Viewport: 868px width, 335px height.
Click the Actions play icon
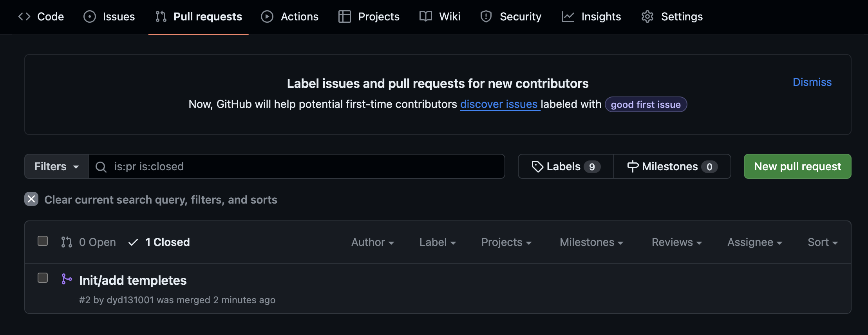click(267, 16)
